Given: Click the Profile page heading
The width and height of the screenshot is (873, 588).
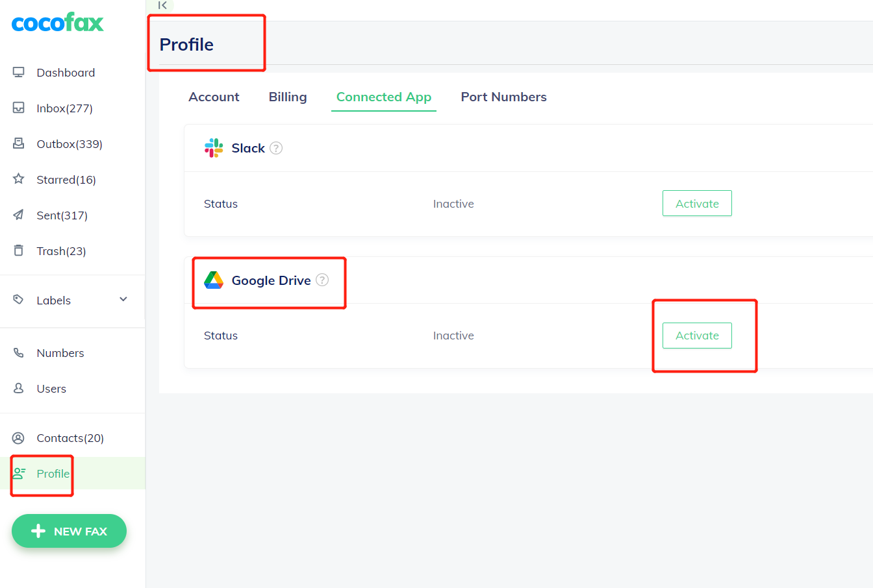Looking at the screenshot, I should click(186, 44).
